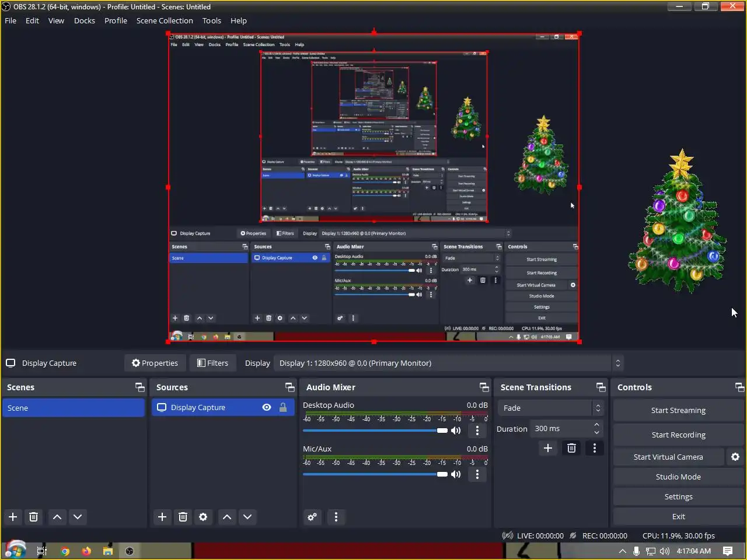The image size is (747, 560).
Task: Open Windows Start button
Action: click(15, 550)
